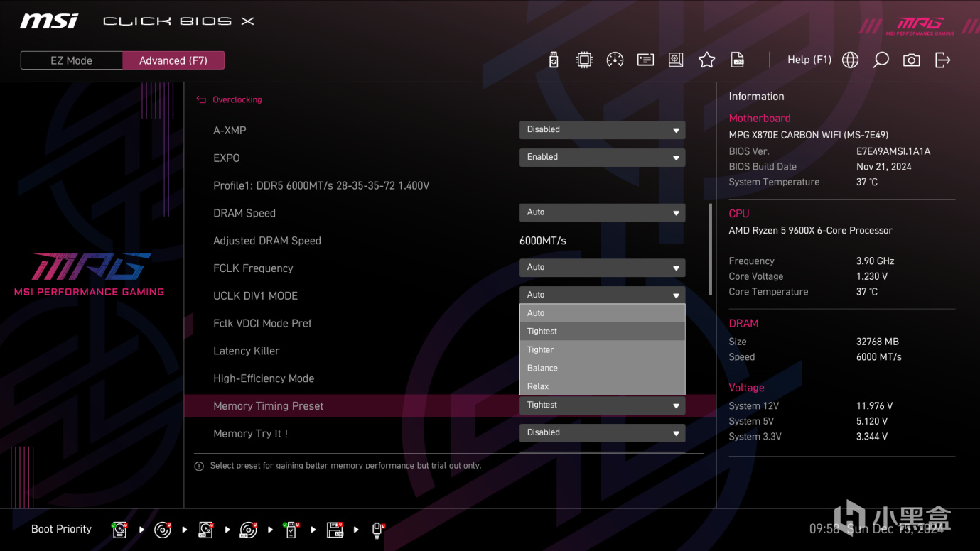This screenshot has height=551, width=980.
Task: Click the 3.344 V System 3.3V reading
Action: pos(872,437)
